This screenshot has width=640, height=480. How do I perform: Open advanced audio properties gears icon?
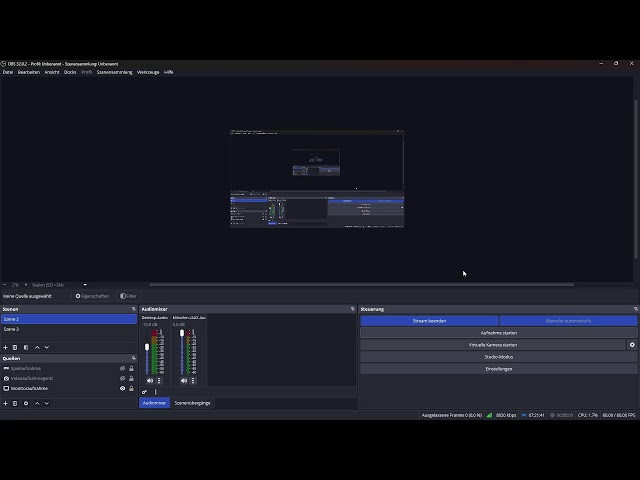[x=144, y=392]
